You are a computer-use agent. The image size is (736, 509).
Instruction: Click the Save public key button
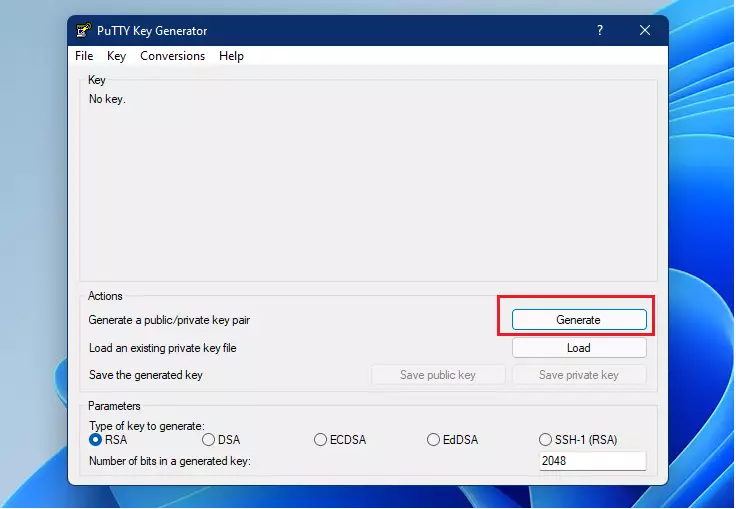coord(438,375)
